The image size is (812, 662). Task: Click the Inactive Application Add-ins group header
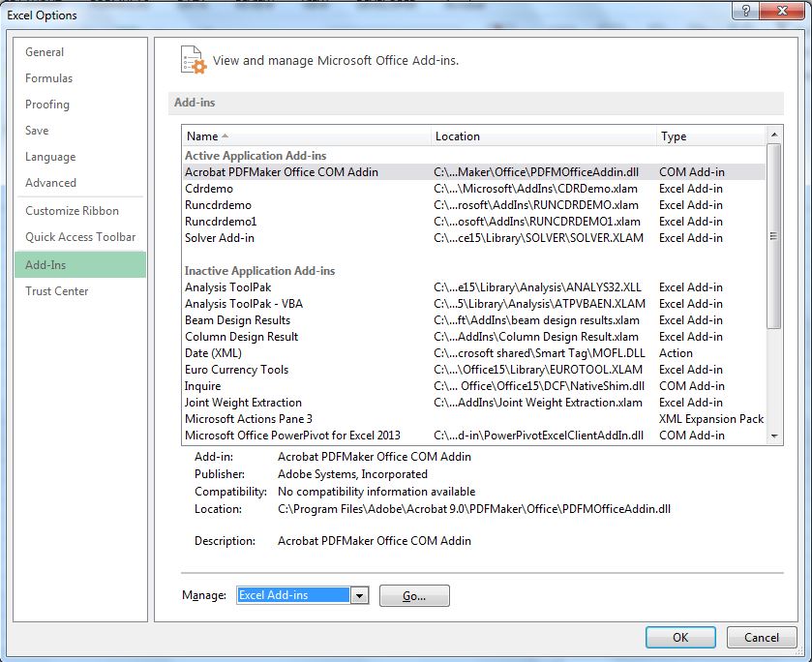click(x=260, y=271)
